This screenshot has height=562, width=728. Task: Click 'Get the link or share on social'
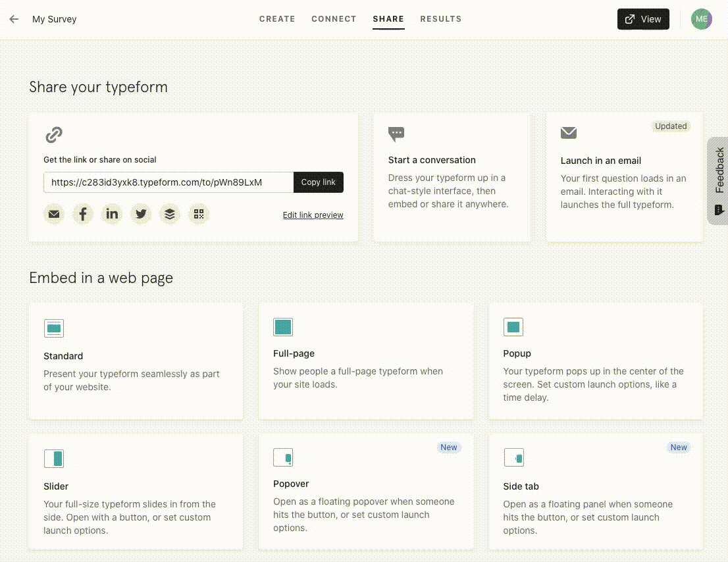pos(100,160)
